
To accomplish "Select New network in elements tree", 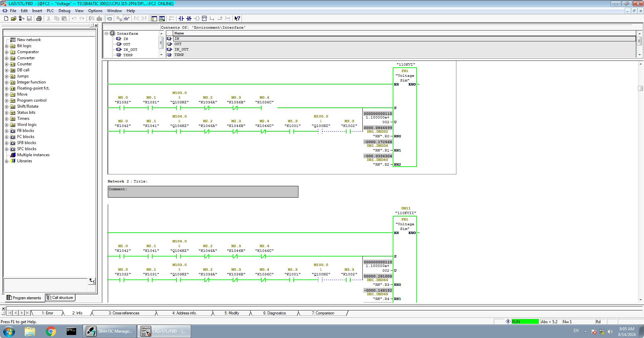I will pyautogui.click(x=29, y=40).
